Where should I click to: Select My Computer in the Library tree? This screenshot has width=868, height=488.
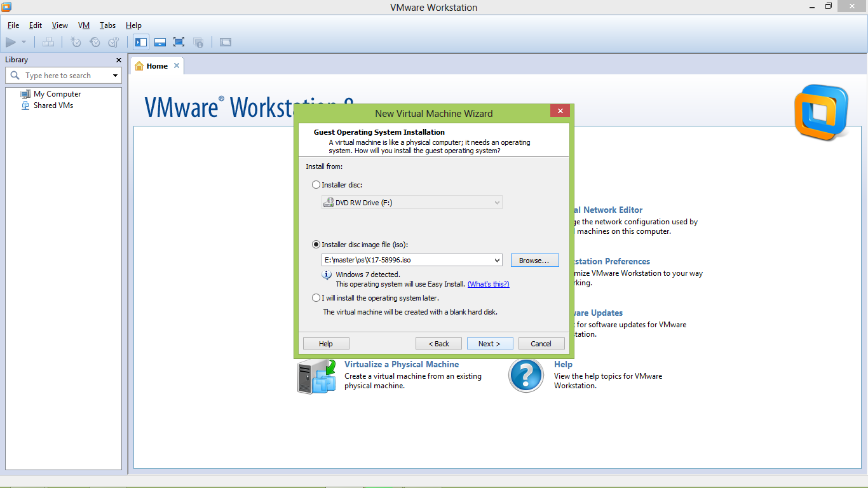click(x=57, y=94)
